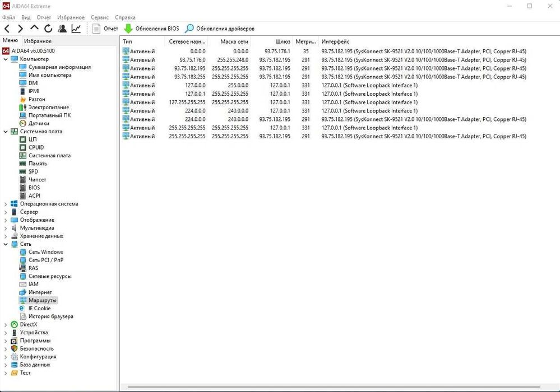Screen dimensions: 560x392
Task: Switch to the Меню sidebar tab
Action: click(10, 41)
